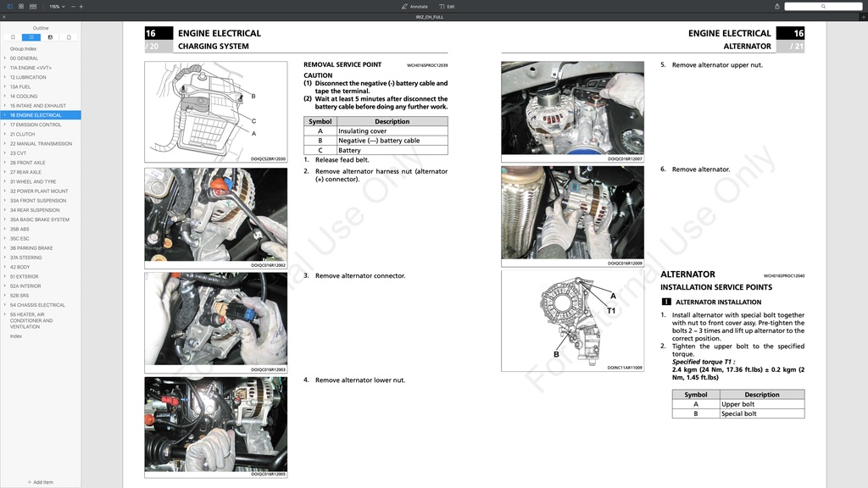868x488 pixels.
Task: Toggle the highlighted outline view segment
Action: 31,37
